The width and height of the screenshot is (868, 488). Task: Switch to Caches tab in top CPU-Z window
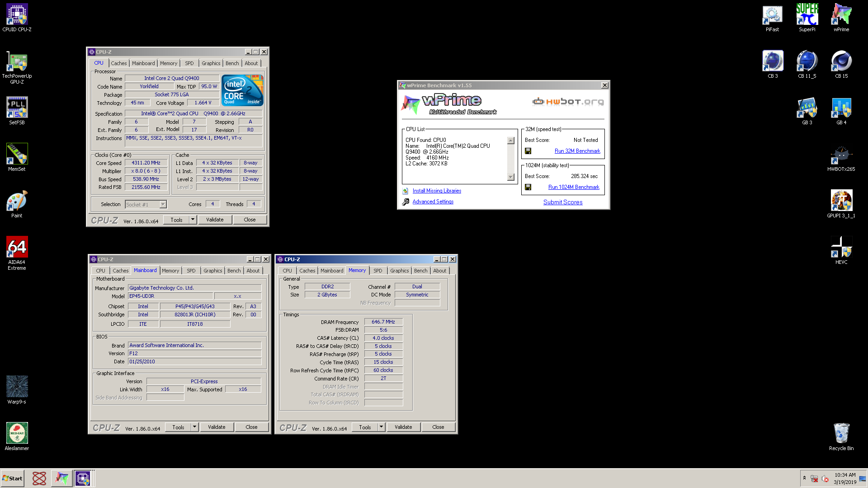click(119, 63)
